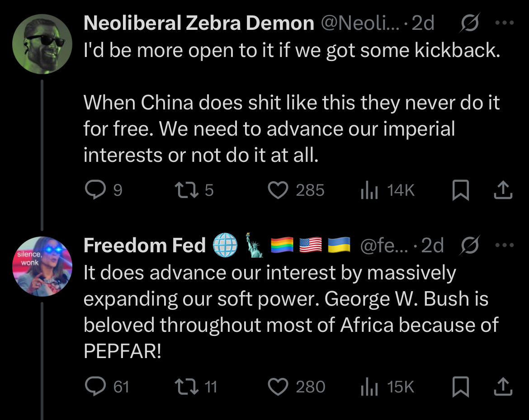This screenshot has width=529, height=420.
Task: Open Freedom Fed's avatar with glowing eyes
Action: click(x=42, y=266)
